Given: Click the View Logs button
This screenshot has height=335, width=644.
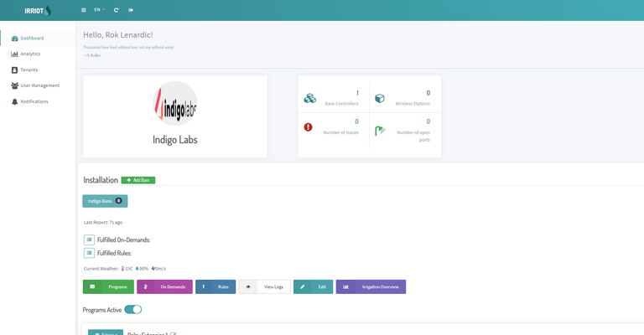Looking at the screenshot, I should coord(264,286).
